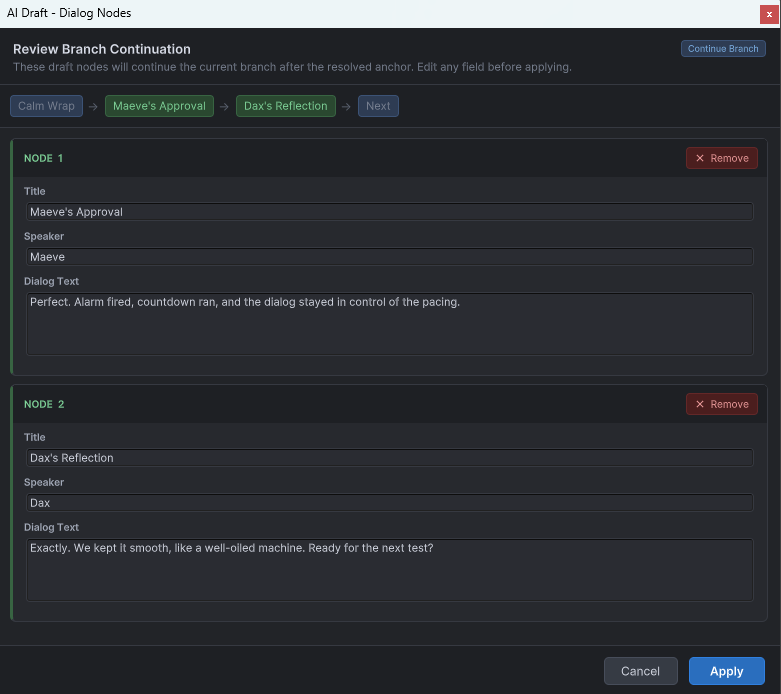Focus the Node 1 Dialog Text area
The image size is (781, 694).
click(390, 324)
